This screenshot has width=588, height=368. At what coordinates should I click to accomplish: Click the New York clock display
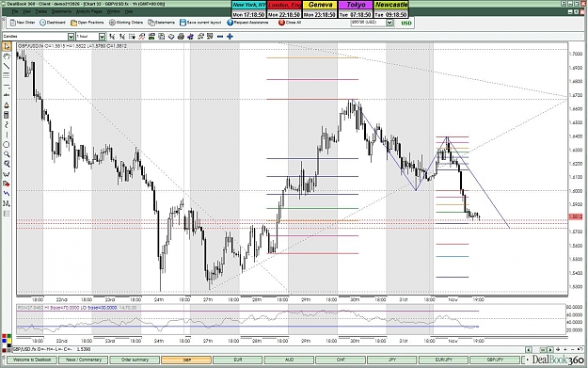point(248,9)
